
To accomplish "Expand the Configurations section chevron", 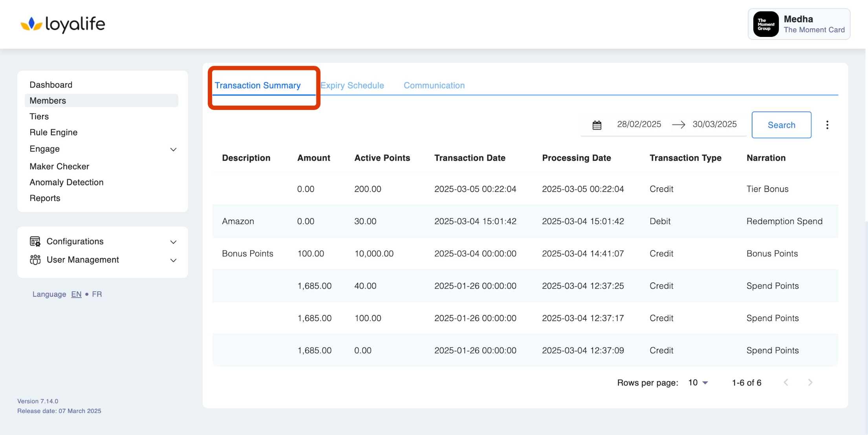I will (x=173, y=242).
